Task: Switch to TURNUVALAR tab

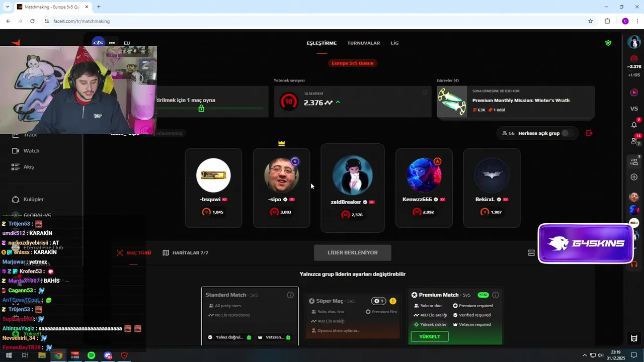Action: click(363, 43)
